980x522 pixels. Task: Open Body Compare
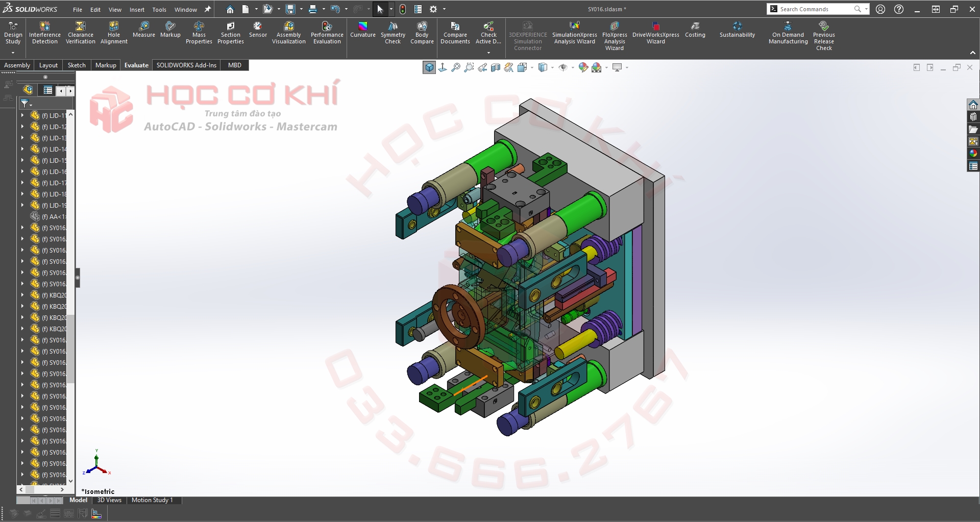[422, 33]
